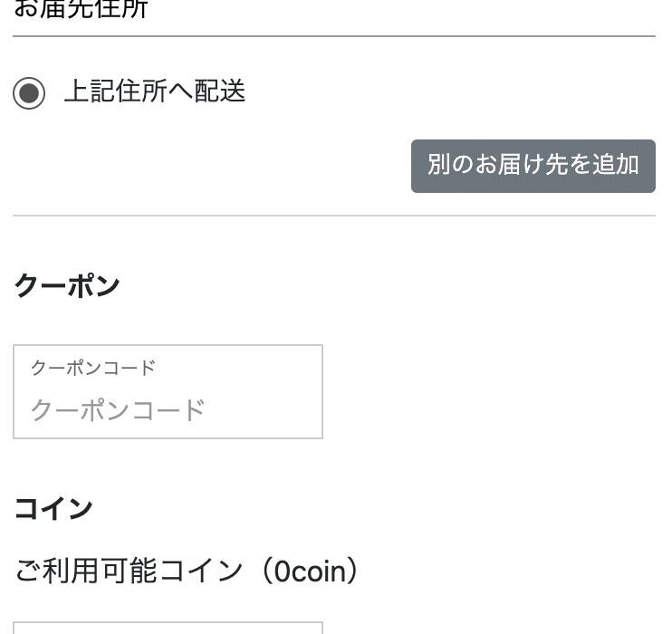Image resolution: width=672 pixels, height=634 pixels.
Task: Click the divider line above クーポン heading
Action: [334, 216]
